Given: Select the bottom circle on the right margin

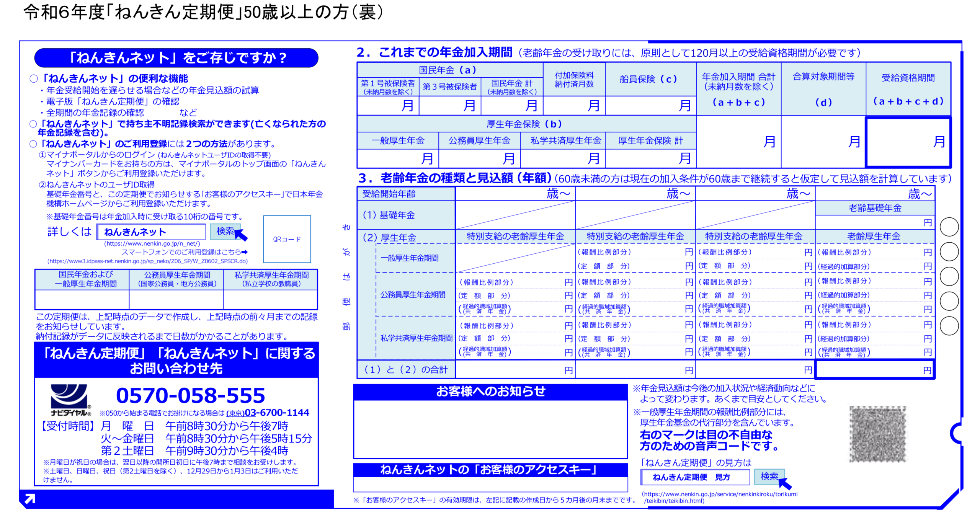Looking at the screenshot, I should click(x=949, y=326).
